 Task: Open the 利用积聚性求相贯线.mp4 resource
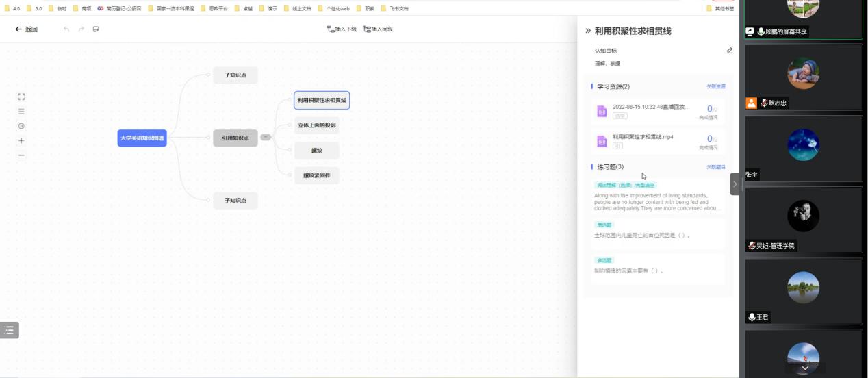tap(642, 137)
